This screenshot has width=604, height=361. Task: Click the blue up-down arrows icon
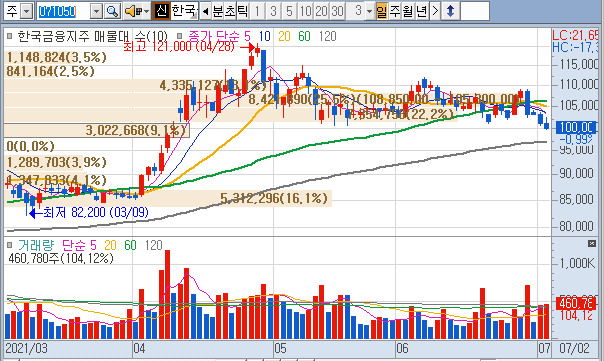[450, 11]
